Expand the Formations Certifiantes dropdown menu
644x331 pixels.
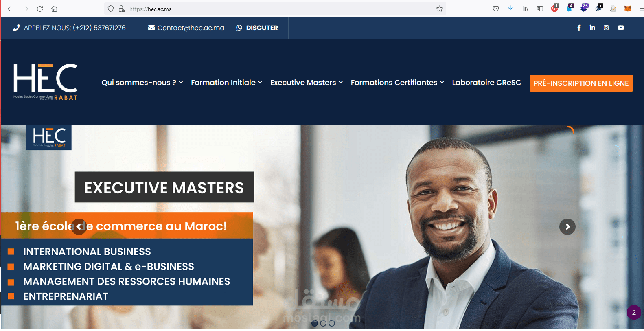[x=397, y=83]
